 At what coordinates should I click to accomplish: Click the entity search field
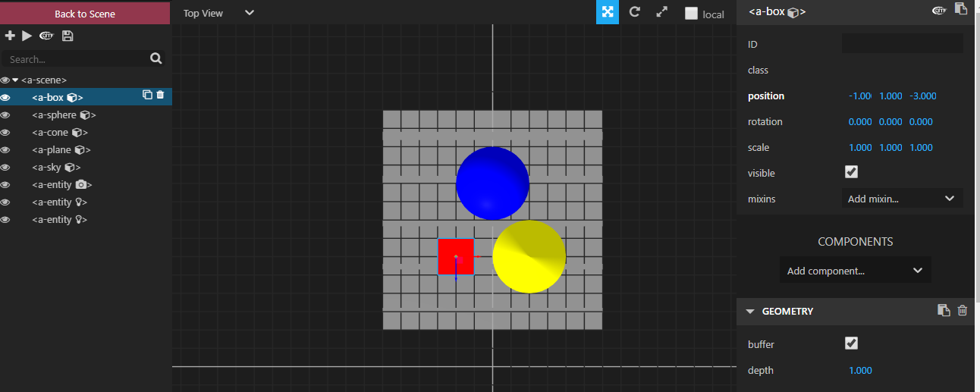click(76, 59)
